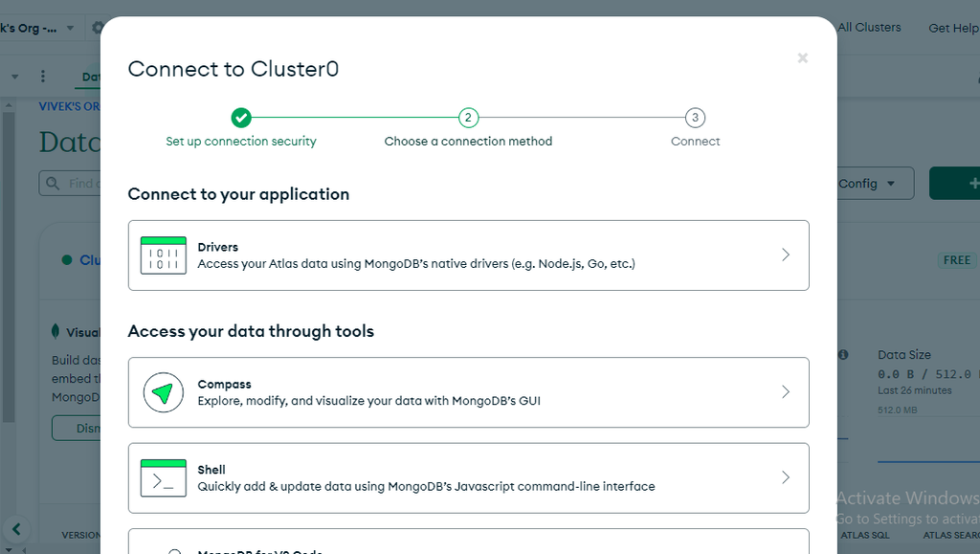
Task: Click the completed security step checkmark
Action: [x=241, y=118]
